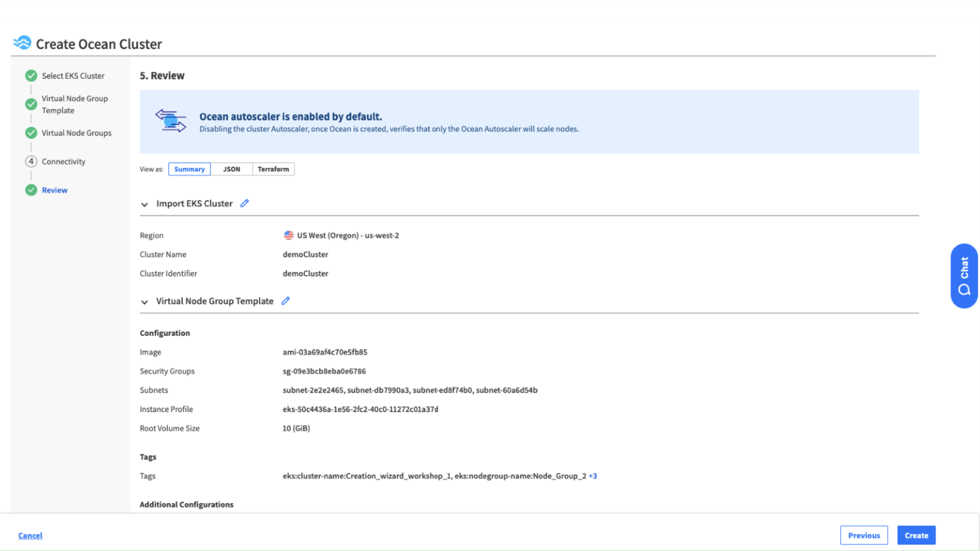This screenshot has height=551, width=980.
Task: Click the Virtual Node Groups step checkmark
Action: point(31,133)
